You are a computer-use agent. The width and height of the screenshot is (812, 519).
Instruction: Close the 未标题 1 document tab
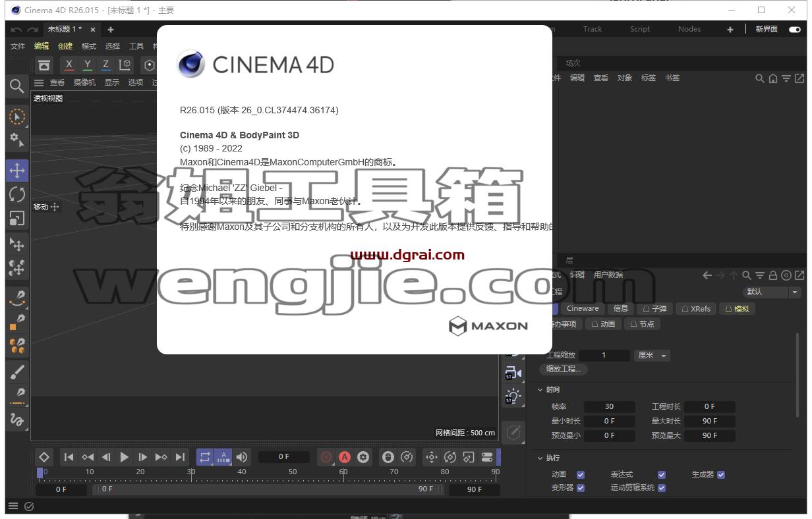coord(93,30)
